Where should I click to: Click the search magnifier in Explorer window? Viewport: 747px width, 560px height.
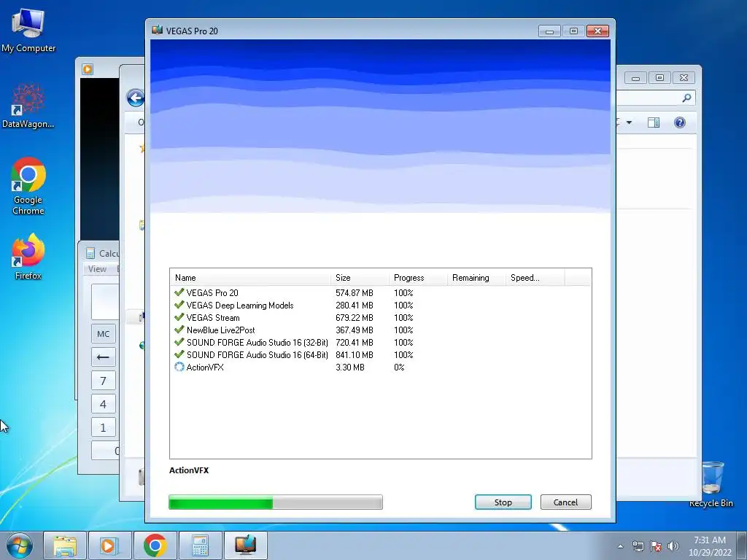686,98
